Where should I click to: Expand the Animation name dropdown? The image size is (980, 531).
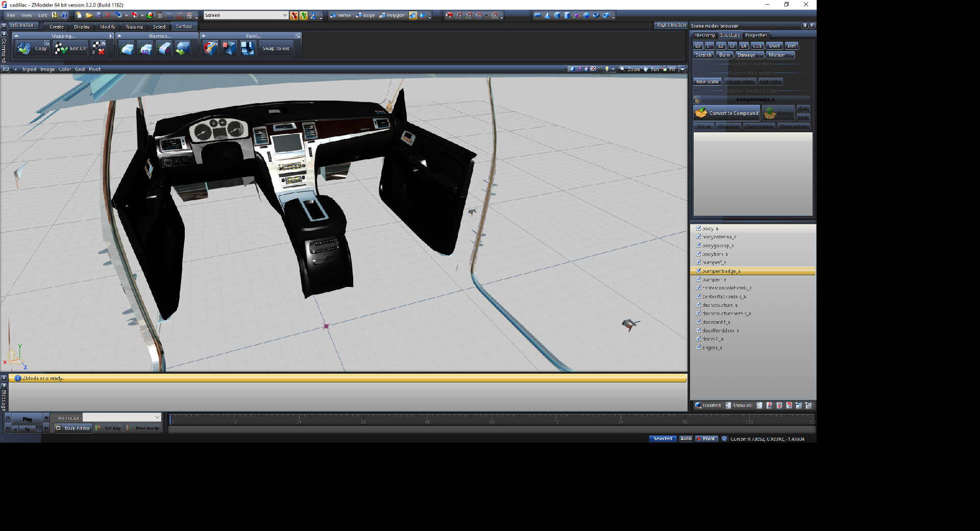click(x=157, y=418)
